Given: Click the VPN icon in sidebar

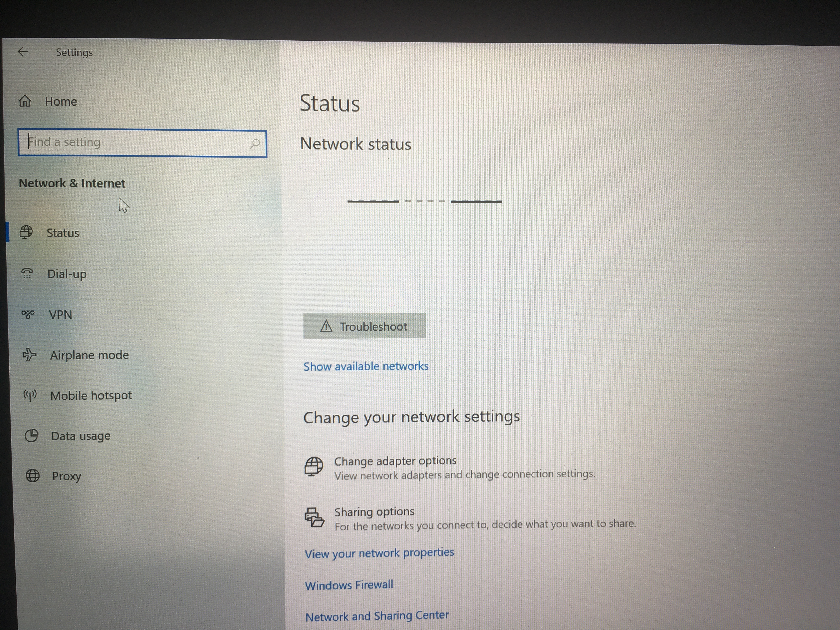Looking at the screenshot, I should (x=28, y=314).
